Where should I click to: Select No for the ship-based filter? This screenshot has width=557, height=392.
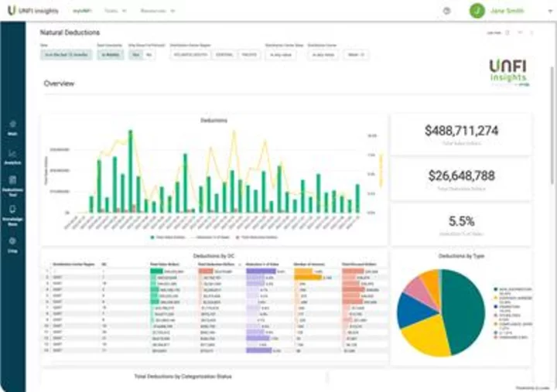(x=148, y=55)
